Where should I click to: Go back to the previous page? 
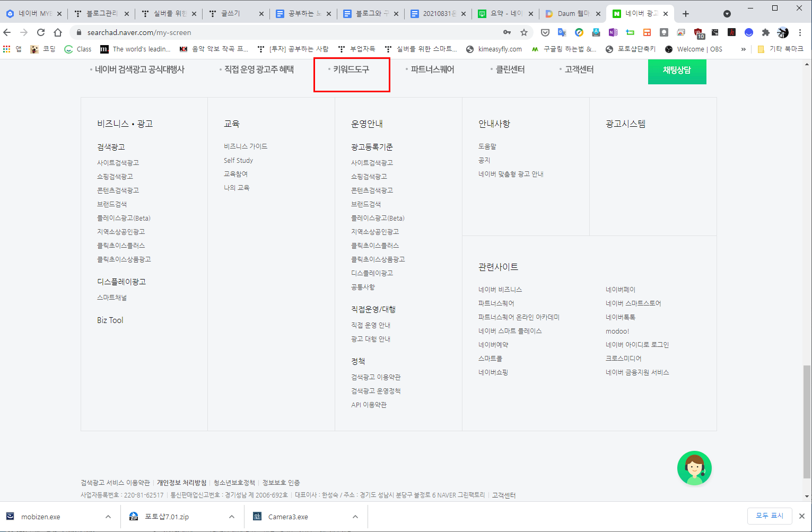tap(7, 32)
